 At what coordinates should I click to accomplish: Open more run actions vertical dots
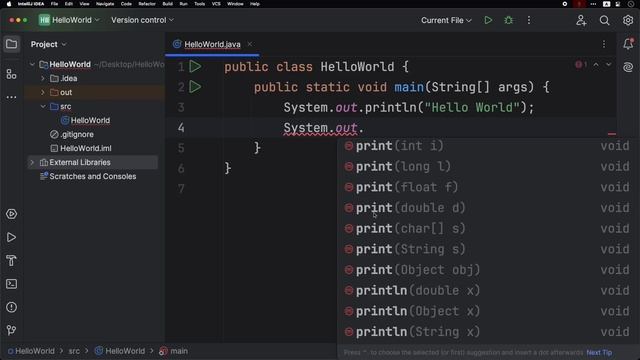click(529, 20)
